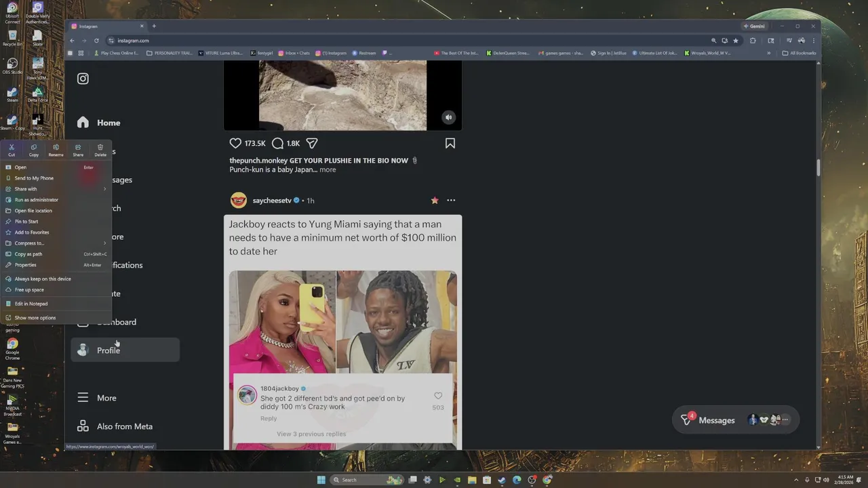
Task: Share thepunch.monkey post via send icon
Action: 312,143
